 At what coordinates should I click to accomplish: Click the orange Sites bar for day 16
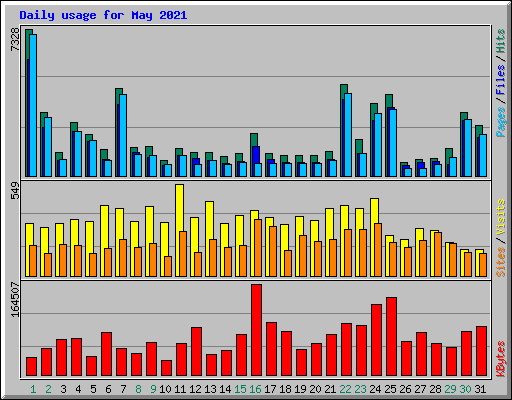[x=258, y=248]
